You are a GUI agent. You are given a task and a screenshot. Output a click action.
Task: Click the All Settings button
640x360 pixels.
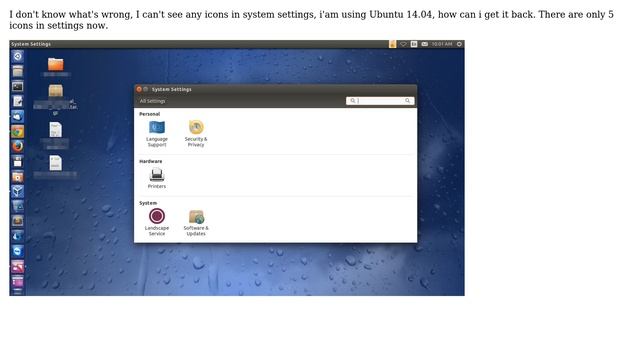click(x=152, y=101)
